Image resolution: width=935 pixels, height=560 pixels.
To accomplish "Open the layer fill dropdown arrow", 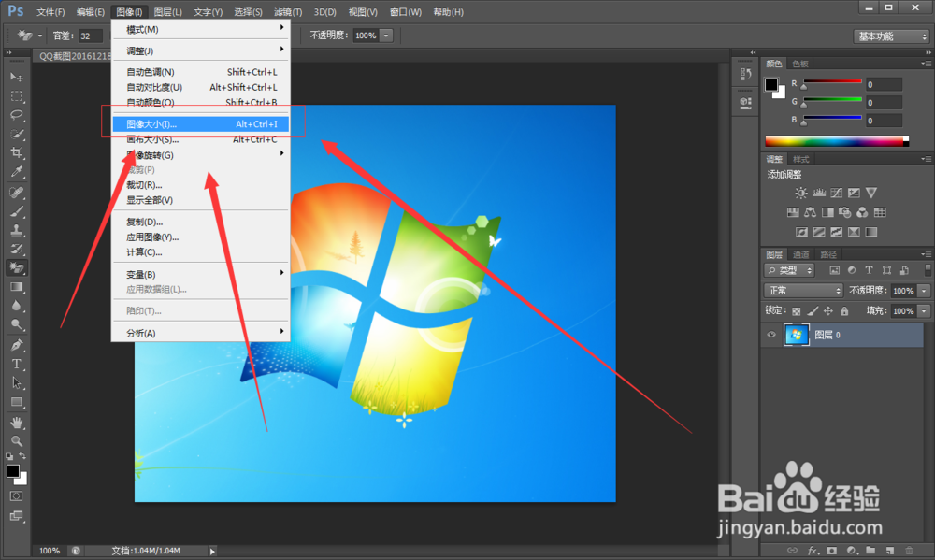I will tap(924, 310).
